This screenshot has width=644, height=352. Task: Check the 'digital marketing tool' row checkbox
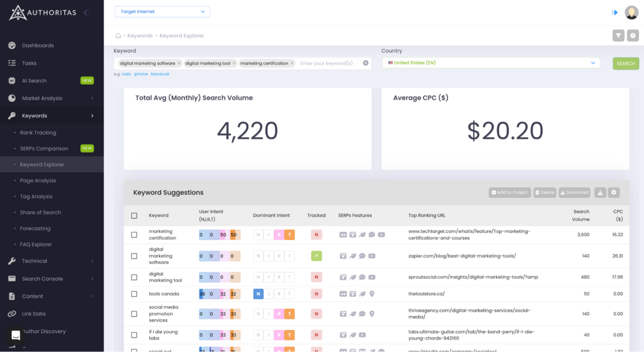coord(134,277)
